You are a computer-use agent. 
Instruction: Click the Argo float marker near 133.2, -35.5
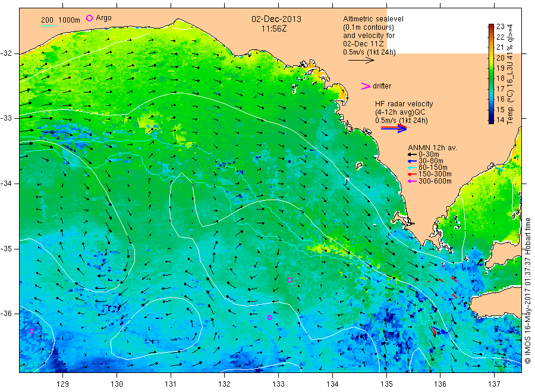(x=289, y=280)
